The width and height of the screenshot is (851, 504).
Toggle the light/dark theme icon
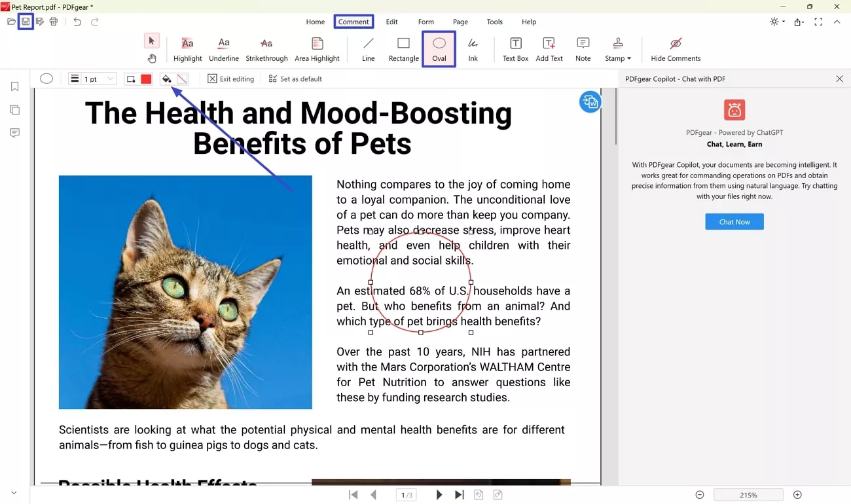click(775, 22)
